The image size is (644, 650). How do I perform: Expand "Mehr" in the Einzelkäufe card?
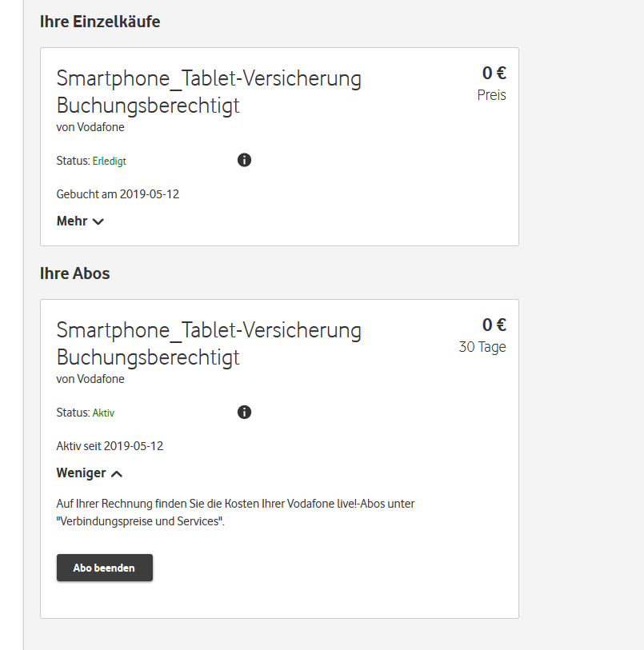[80, 221]
